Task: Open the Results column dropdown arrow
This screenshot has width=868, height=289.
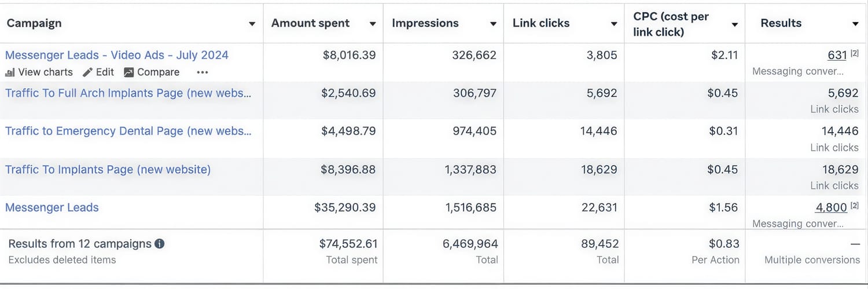Action: pos(855,24)
